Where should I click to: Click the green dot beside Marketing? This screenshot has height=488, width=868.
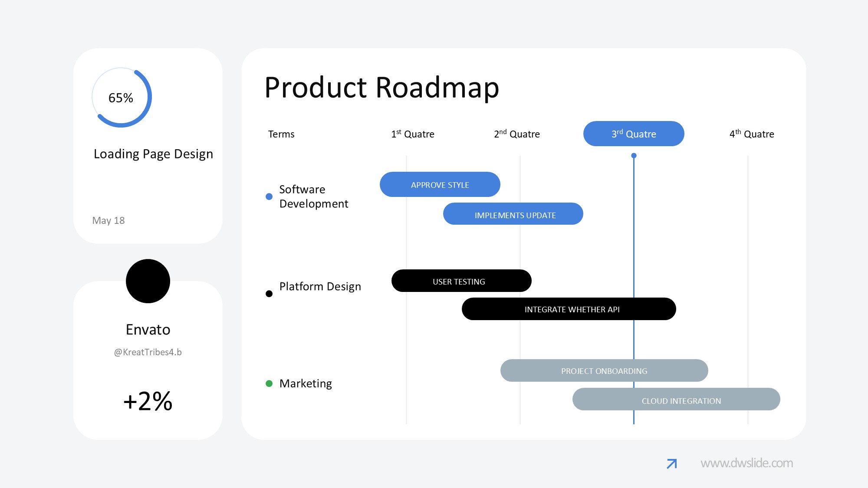coord(269,383)
